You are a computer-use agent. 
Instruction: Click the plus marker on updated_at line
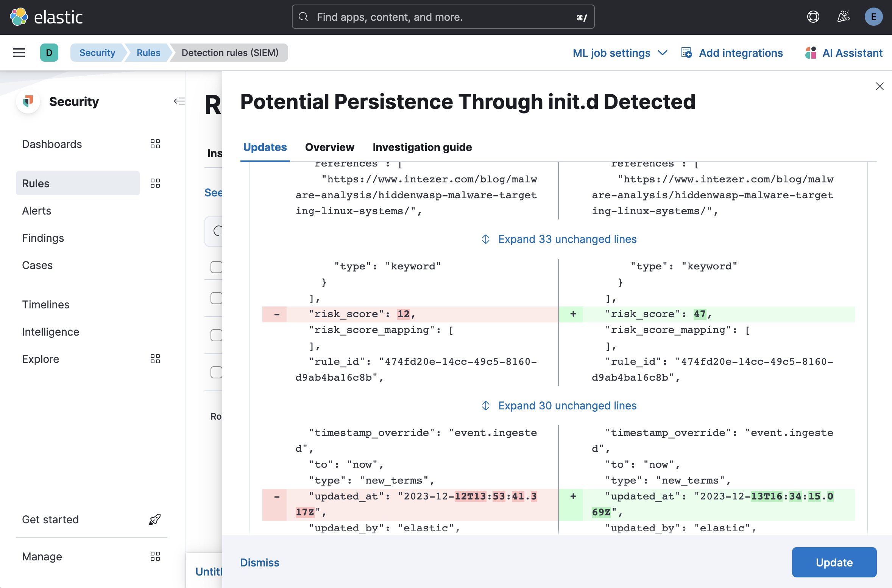(x=573, y=496)
